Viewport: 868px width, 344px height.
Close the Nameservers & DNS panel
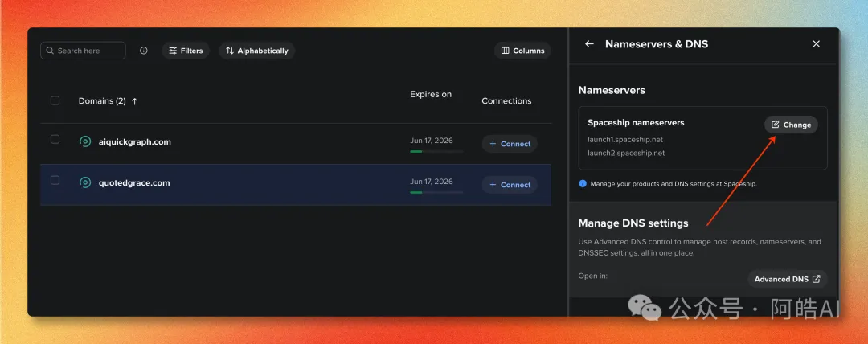pyautogui.click(x=816, y=43)
